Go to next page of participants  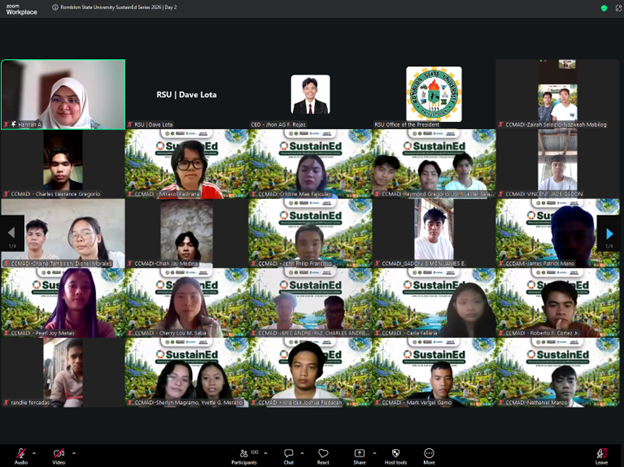tap(610, 234)
